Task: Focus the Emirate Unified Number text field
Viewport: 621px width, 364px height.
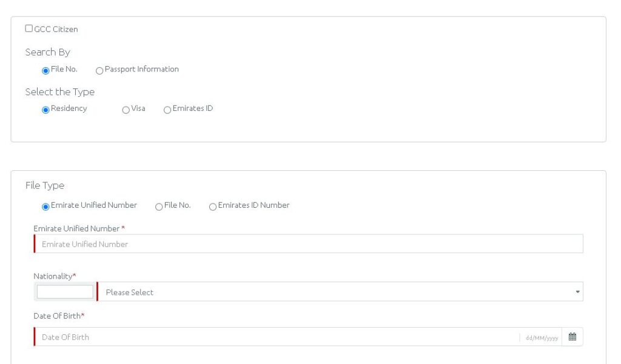Action: (308, 244)
